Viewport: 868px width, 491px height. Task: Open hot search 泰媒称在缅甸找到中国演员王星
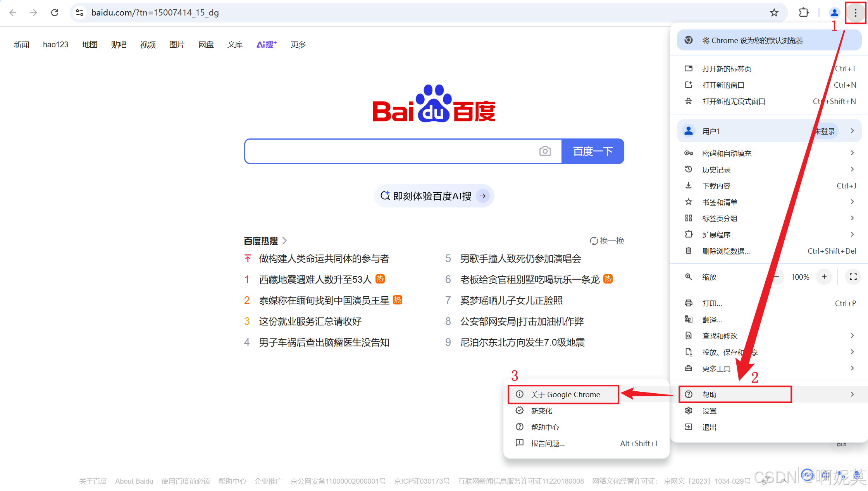point(324,301)
